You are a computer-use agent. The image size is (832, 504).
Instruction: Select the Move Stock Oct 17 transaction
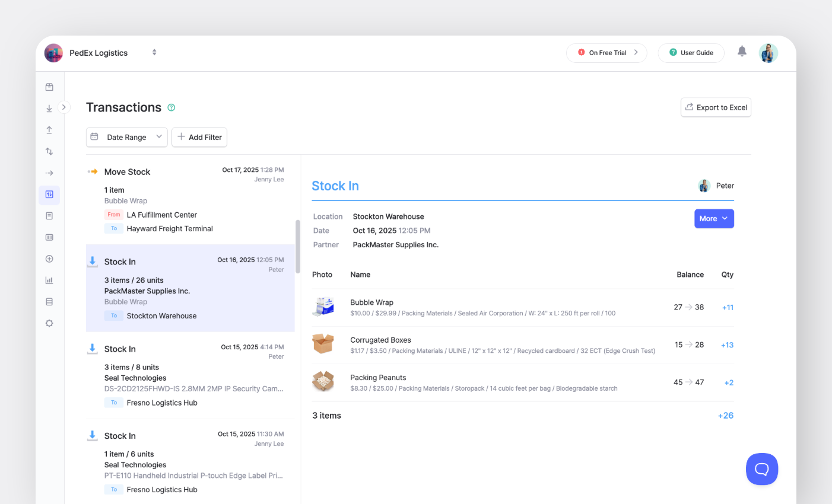pyautogui.click(x=190, y=200)
